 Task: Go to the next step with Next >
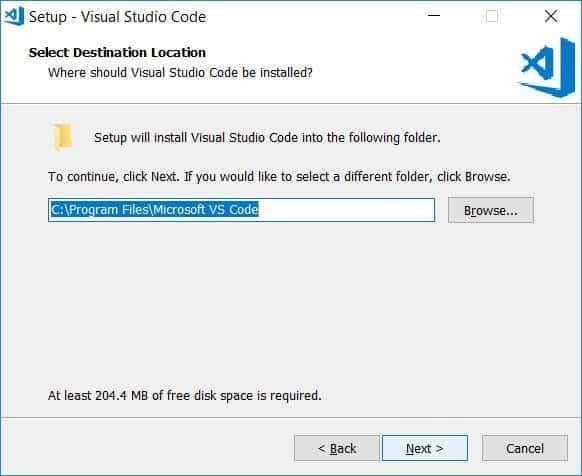point(425,448)
